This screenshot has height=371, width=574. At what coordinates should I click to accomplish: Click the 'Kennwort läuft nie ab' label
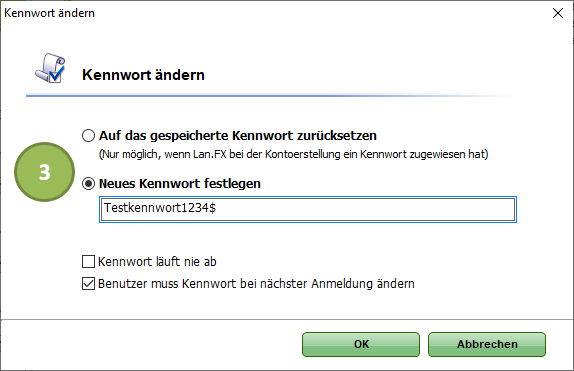(x=157, y=262)
